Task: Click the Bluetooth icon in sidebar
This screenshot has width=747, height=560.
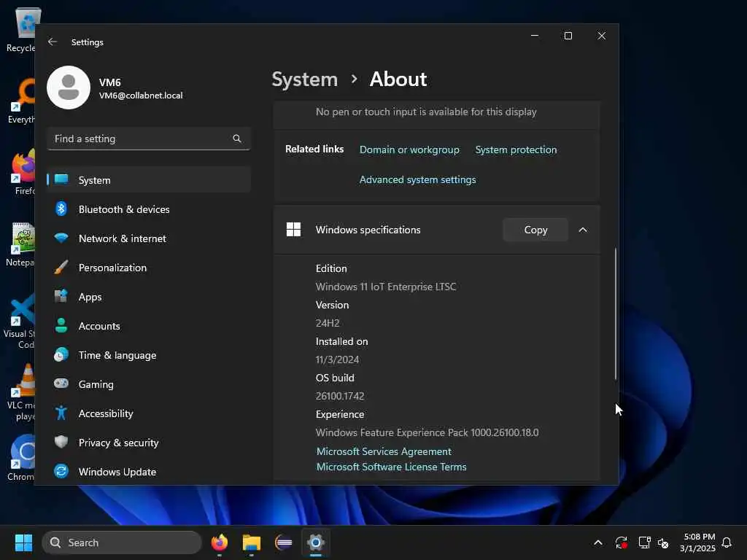Action: pos(61,209)
